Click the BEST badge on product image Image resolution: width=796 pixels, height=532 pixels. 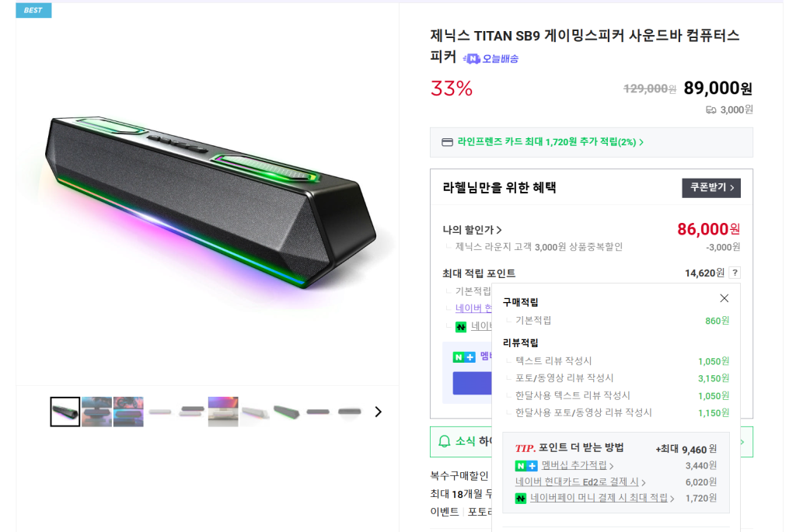pos(33,10)
